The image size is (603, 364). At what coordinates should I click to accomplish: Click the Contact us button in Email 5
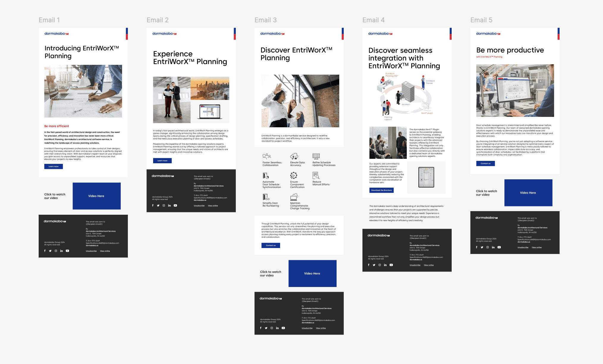[x=486, y=164]
